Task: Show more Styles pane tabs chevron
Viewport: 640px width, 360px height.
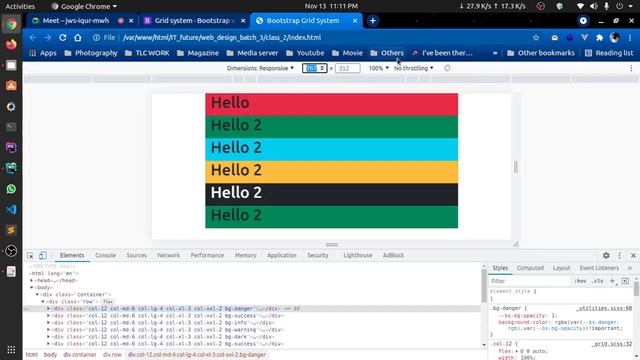Action: [x=630, y=268]
